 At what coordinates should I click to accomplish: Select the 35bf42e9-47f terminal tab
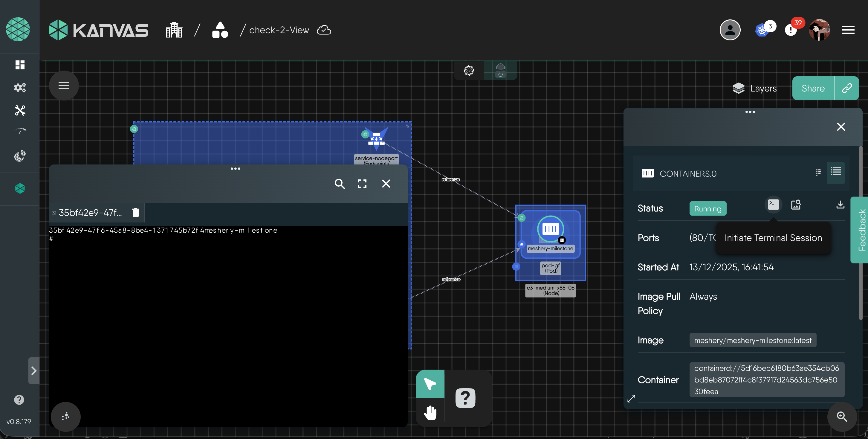click(x=90, y=213)
